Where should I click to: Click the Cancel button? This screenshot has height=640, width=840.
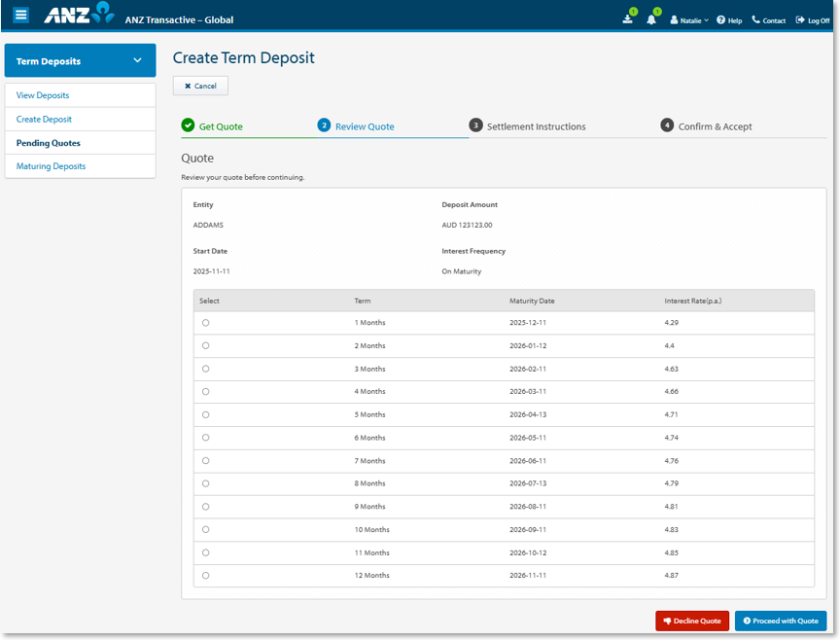pos(200,86)
